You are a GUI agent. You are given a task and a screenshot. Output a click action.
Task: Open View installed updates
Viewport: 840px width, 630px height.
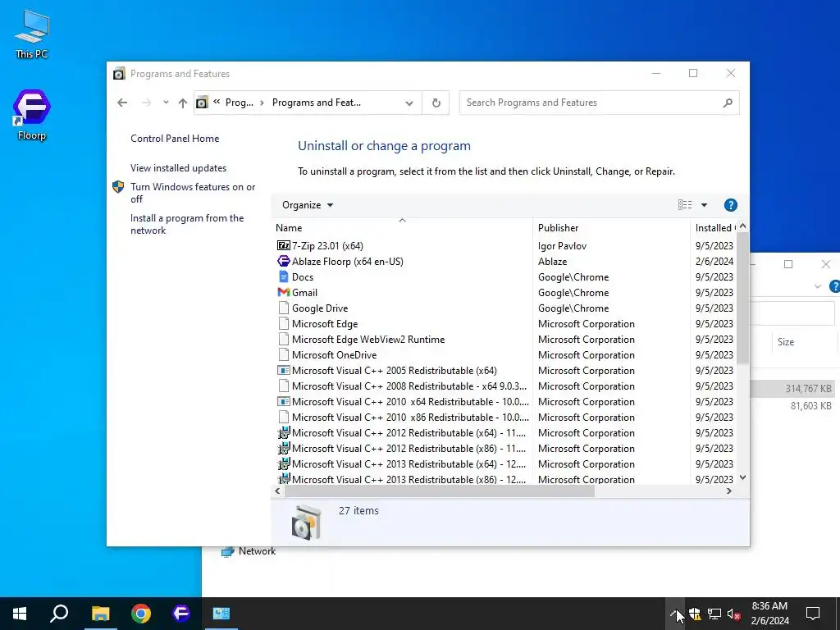(178, 168)
